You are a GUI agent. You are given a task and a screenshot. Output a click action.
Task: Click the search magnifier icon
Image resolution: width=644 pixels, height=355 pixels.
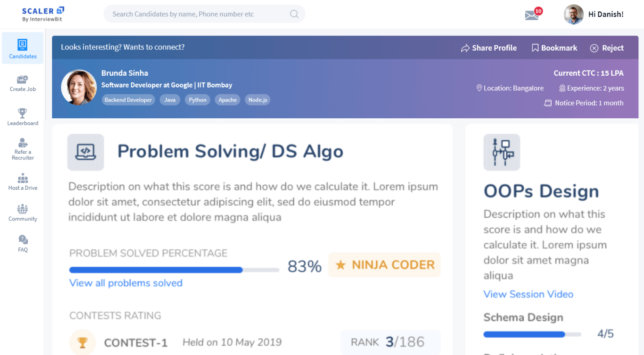pyautogui.click(x=294, y=14)
